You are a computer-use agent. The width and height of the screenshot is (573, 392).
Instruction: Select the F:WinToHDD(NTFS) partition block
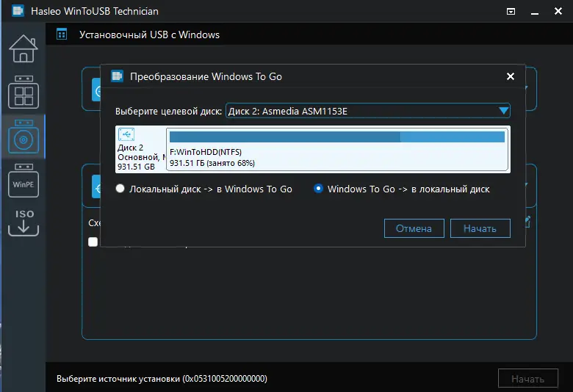(337, 149)
